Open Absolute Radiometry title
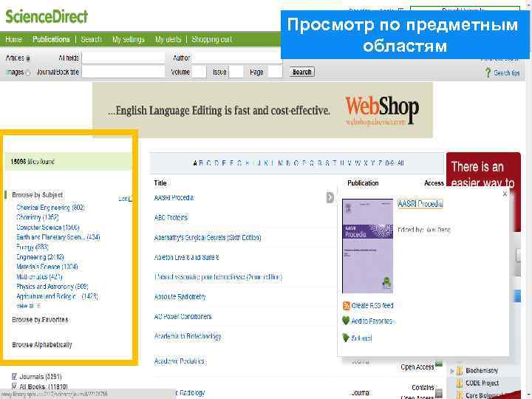The width and height of the screenshot is (532, 399). point(180,296)
